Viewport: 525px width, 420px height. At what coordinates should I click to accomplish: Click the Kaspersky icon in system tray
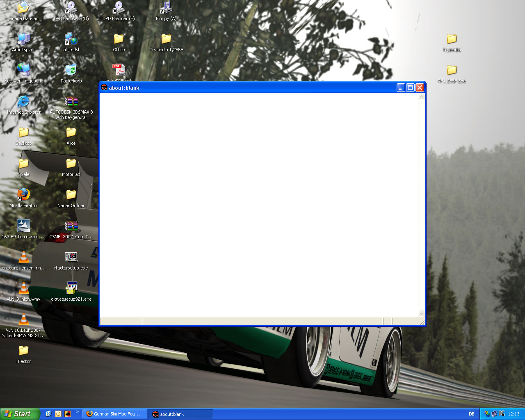501,414
